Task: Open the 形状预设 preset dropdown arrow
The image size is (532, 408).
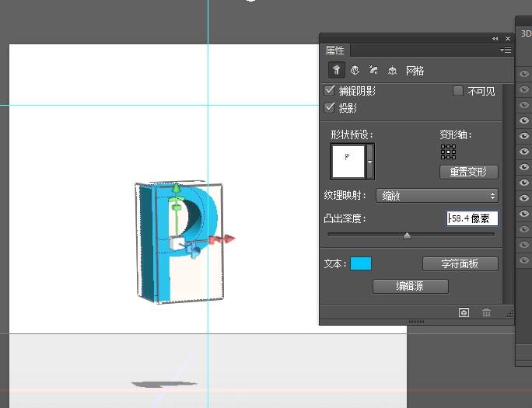Action: [x=370, y=163]
